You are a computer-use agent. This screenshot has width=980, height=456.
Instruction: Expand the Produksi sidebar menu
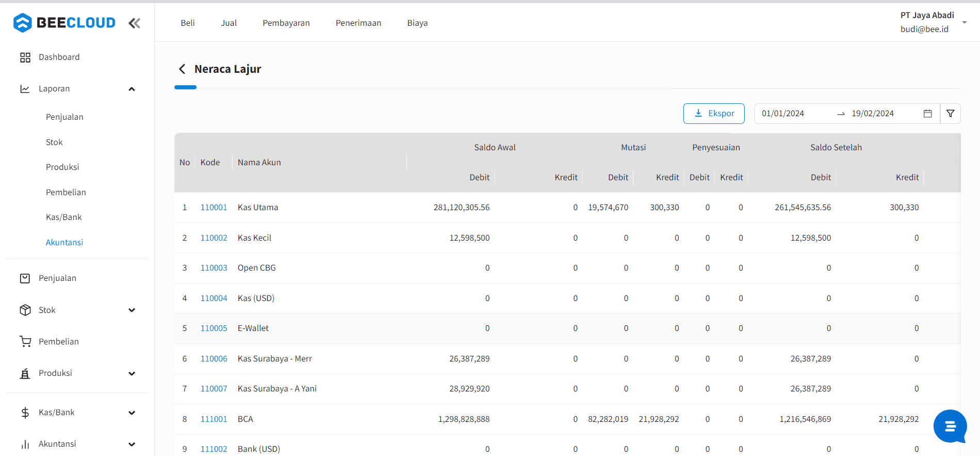(132, 373)
